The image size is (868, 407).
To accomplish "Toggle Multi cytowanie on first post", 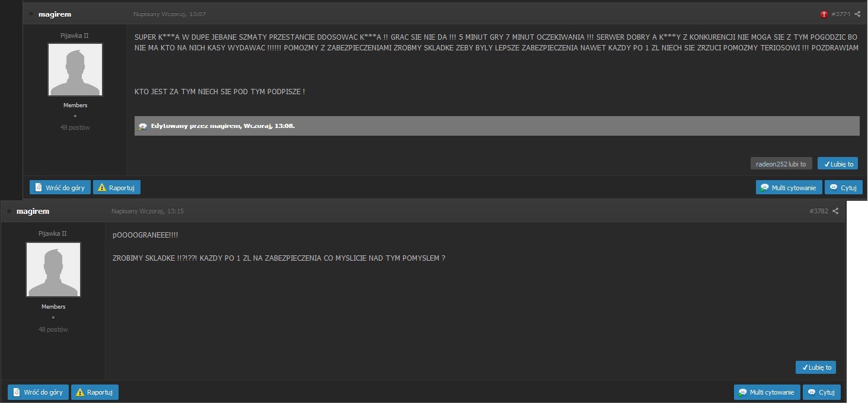I will 789,188.
